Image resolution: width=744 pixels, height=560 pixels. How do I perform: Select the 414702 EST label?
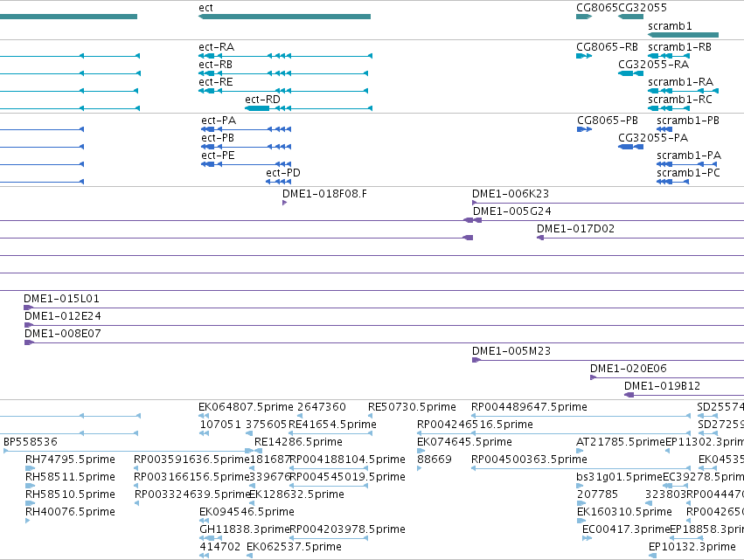pyautogui.click(x=220, y=547)
